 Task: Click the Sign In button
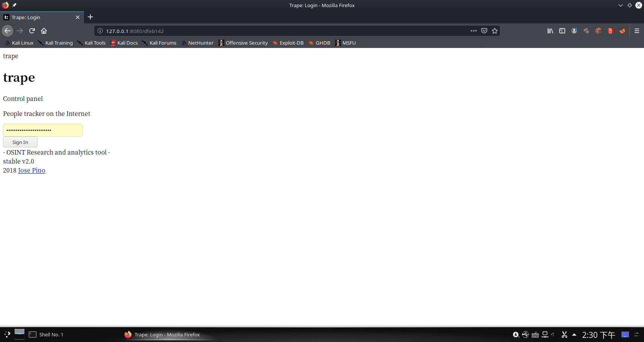pos(20,142)
